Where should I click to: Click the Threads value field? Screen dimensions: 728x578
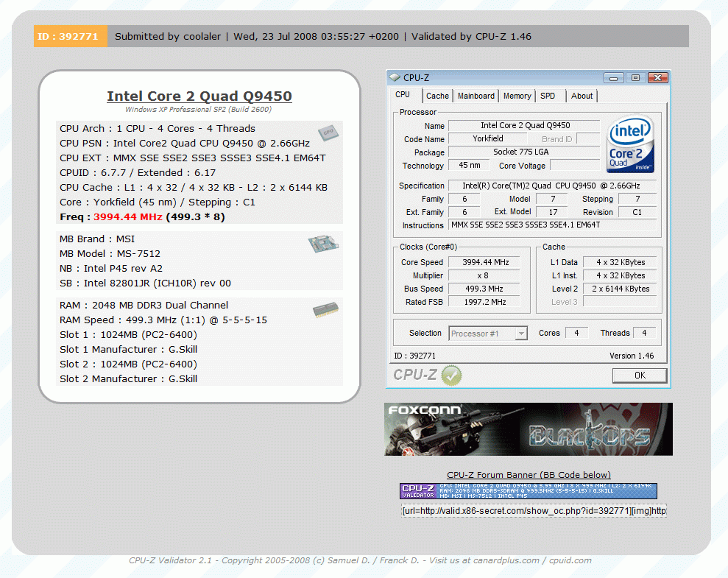tap(644, 333)
